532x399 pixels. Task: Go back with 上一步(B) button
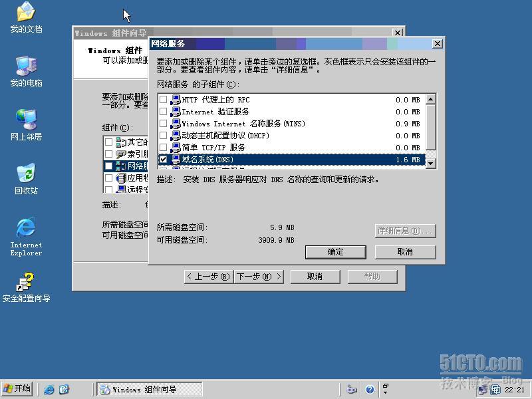click(x=209, y=277)
